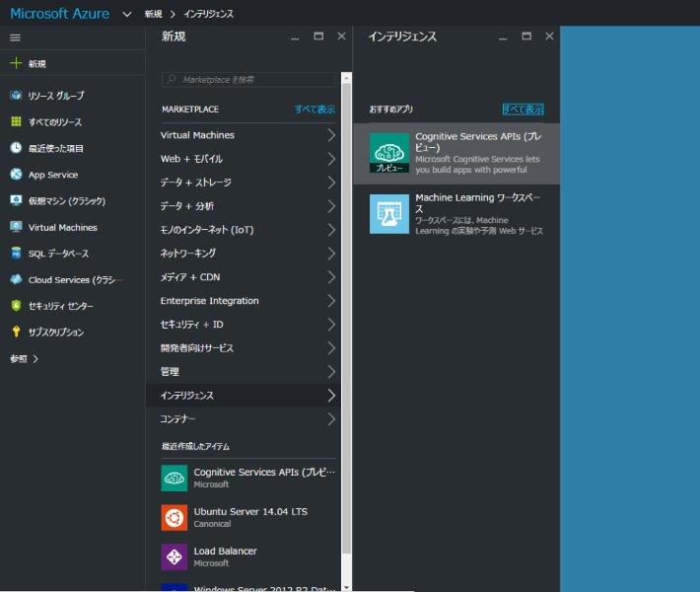
Task: Click the magnifier icon in the Marketplace search
Action: (x=172, y=80)
